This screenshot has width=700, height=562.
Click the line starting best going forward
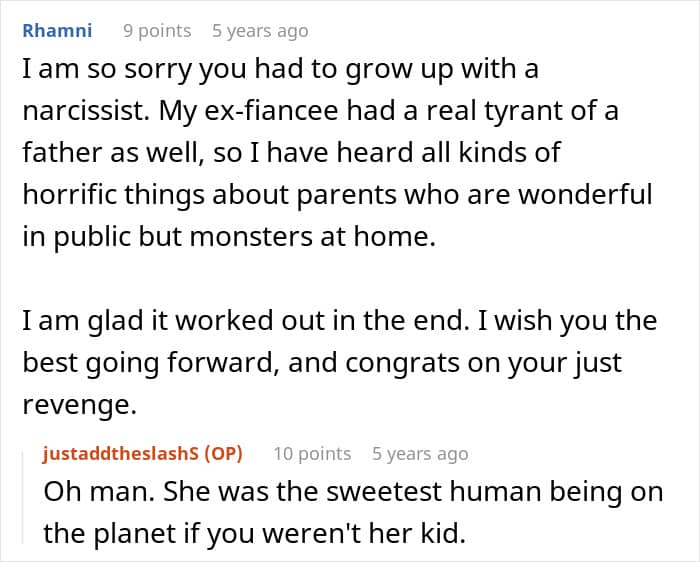coord(322,363)
